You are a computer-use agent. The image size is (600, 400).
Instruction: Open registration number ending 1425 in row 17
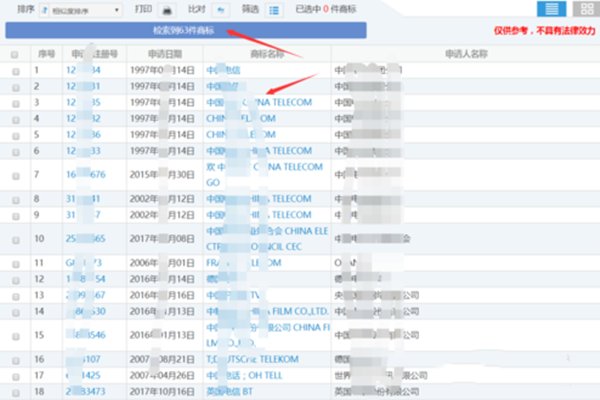(x=83, y=376)
